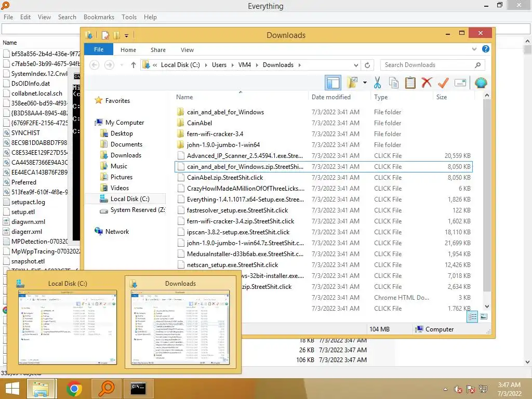The image size is (532, 399).
Task: Open the Windows Start button
Action: [x=12, y=389]
